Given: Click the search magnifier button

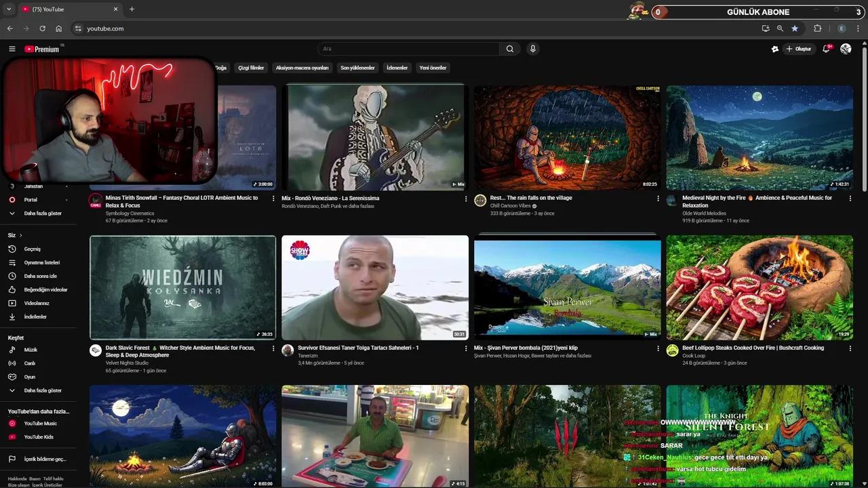Looking at the screenshot, I should pyautogui.click(x=510, y=49).
